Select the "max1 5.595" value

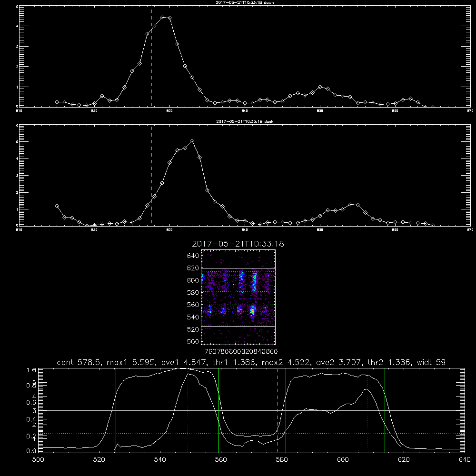tap(131, 362)
